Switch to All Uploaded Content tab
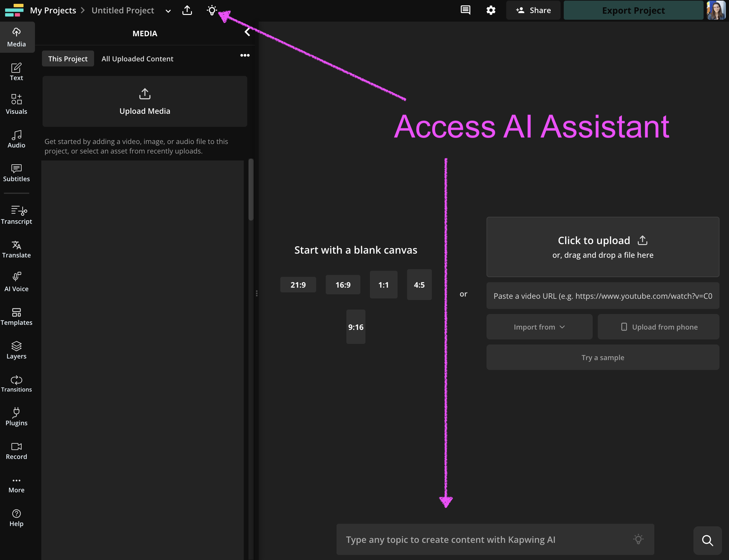Image resolution: width=729 pixels, height=560 pixels. 137,59
